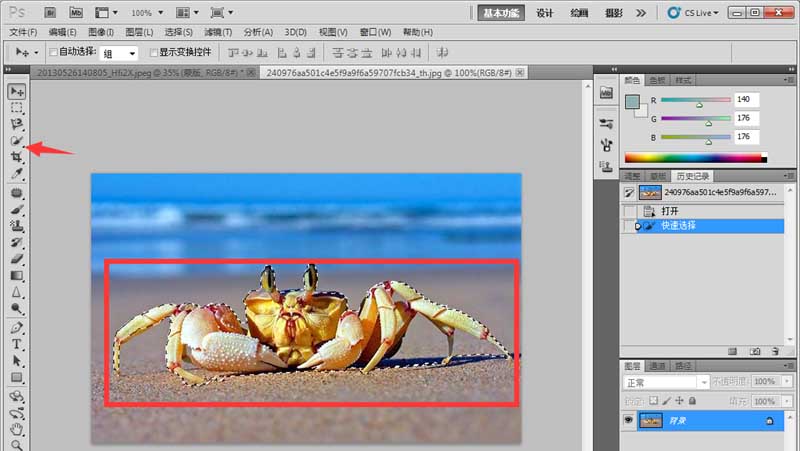Select the Lasso tool

pos(16,124)
